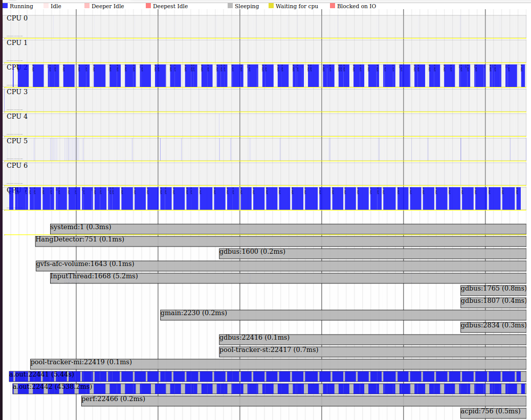Click the gdbus:1600 process bar
This screenshot has height=420, width=531.
point(372,253)
